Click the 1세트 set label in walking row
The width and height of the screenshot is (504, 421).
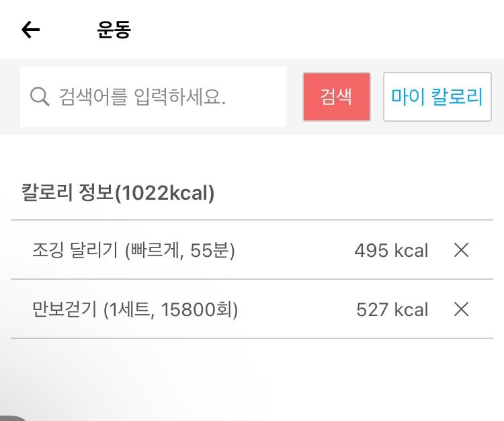point(129,309)
